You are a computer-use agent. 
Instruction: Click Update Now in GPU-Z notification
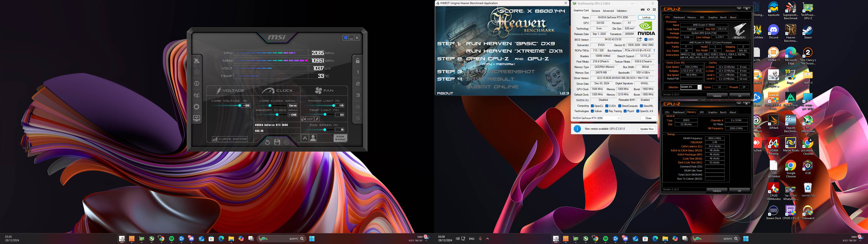[647, 129]
